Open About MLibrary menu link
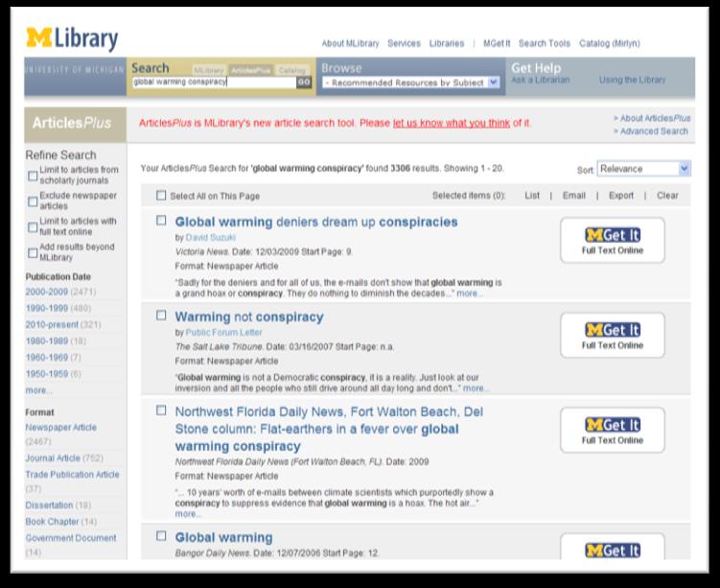Viewport: 720px width, 588px height. coord(350,43)
